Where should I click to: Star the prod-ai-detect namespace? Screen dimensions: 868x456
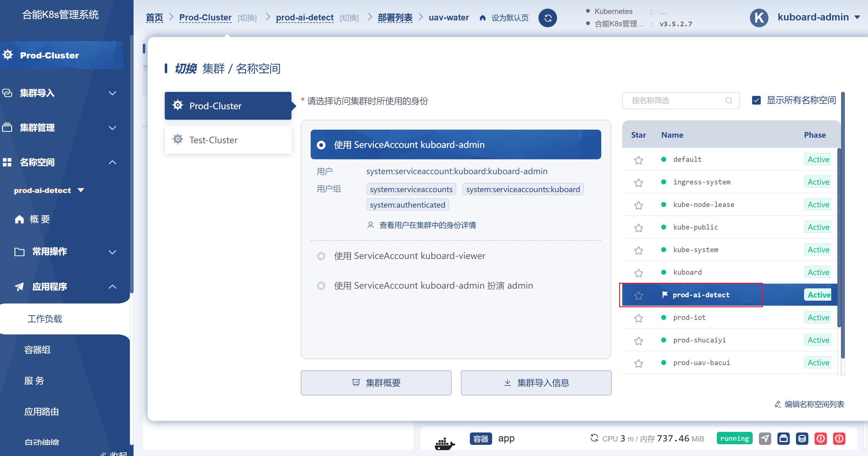(x=639, y=295)
